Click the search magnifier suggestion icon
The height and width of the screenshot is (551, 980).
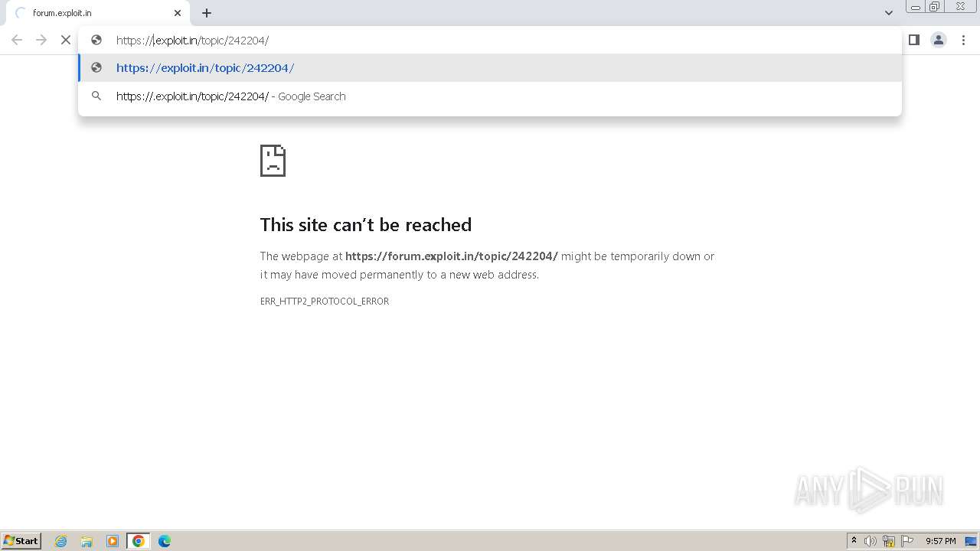pos(96,96)
